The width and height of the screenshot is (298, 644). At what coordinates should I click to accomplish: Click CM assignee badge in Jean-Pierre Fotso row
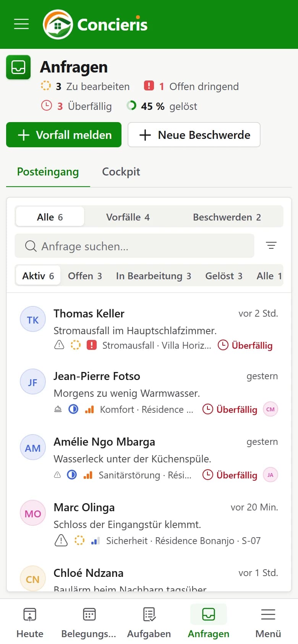270,409
